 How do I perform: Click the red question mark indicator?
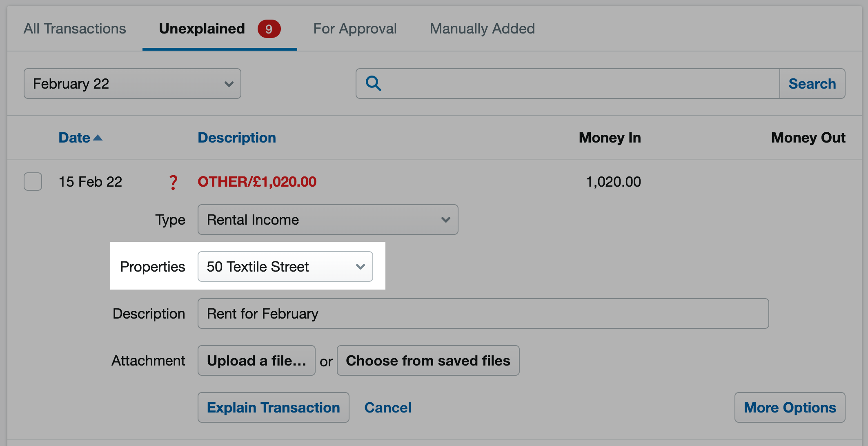click(x=173, y=182)
